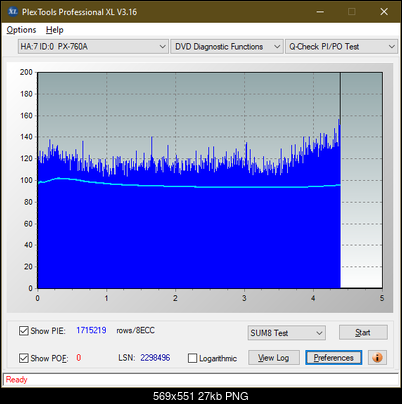Toggle the Show POF checkbox
This screenshot has height=404, width=402.
click(24, 358)
